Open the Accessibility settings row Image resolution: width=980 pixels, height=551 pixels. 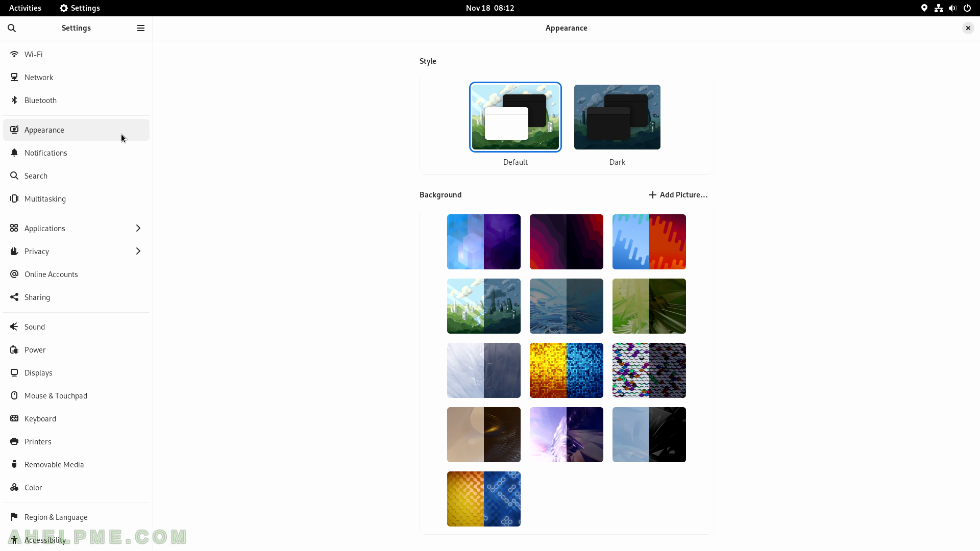76,540
